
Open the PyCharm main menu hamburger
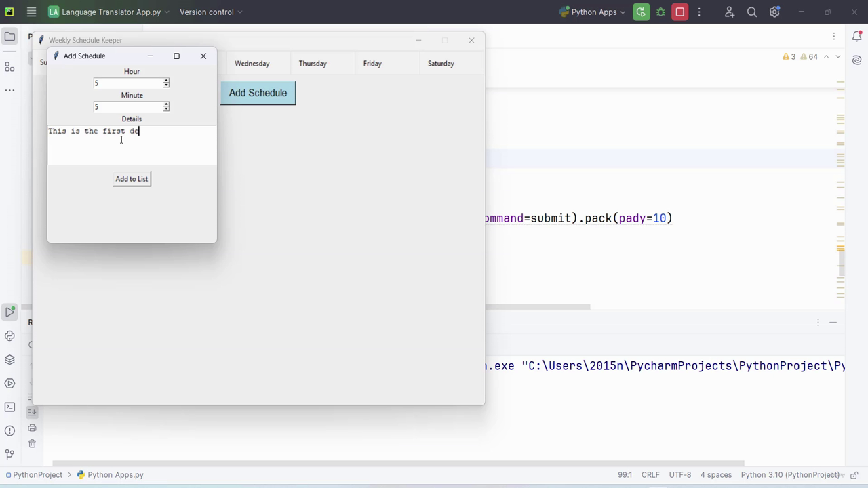pos(31,12)
